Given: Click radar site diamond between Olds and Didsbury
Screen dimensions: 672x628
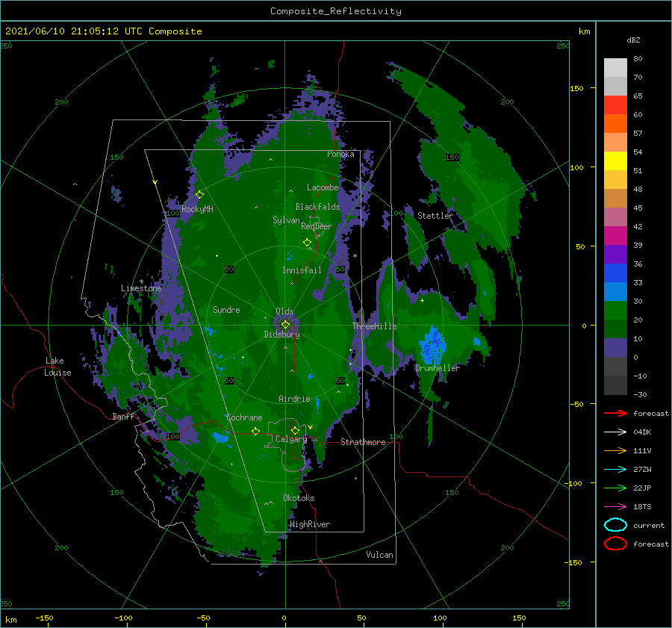Looking at the screenshot, I should (285, 325).
